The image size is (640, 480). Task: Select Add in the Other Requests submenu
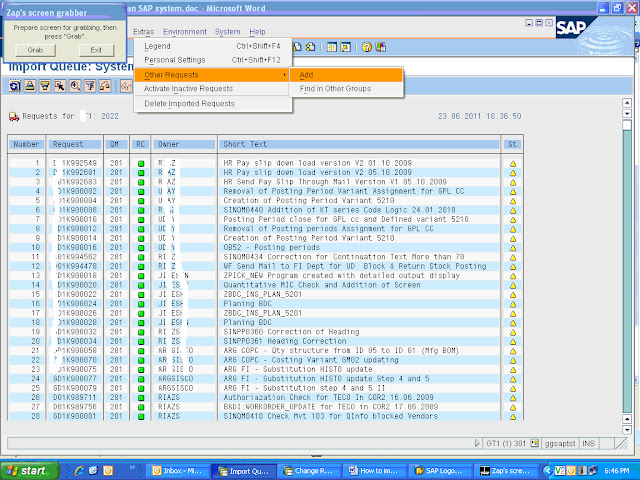346,75
